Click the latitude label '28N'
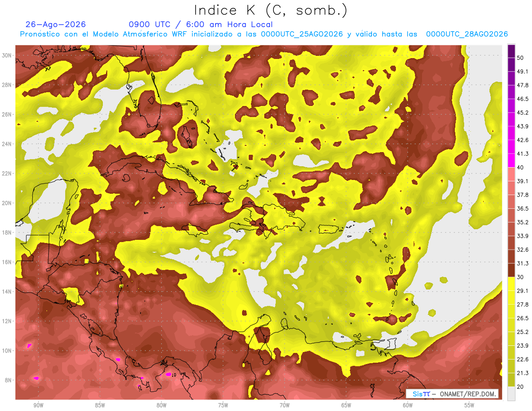Viewport: 532px width, 411px height. [7, 85]
